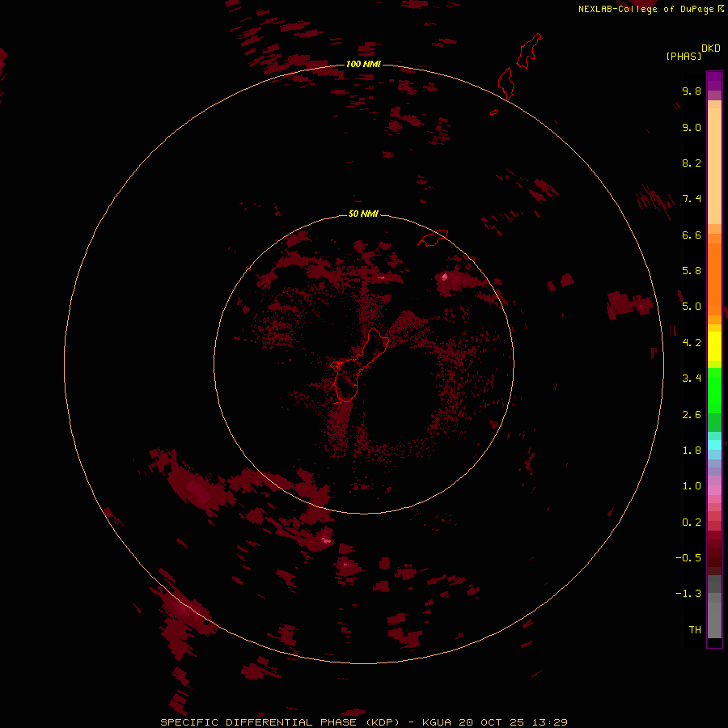The width and height of the screenshot is (728, 728).
Task: Click the NEXLAB logo icon in top-right corner
Action: coord(721,9)
